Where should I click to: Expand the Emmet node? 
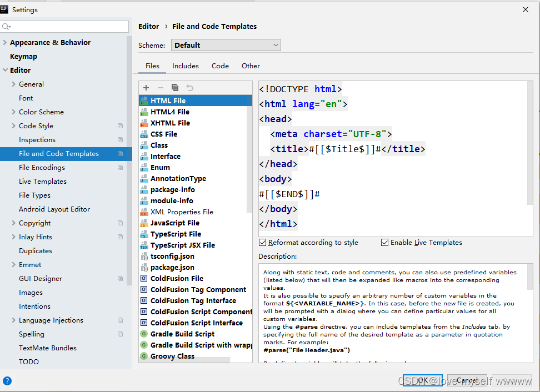click(x=14, y=265)
